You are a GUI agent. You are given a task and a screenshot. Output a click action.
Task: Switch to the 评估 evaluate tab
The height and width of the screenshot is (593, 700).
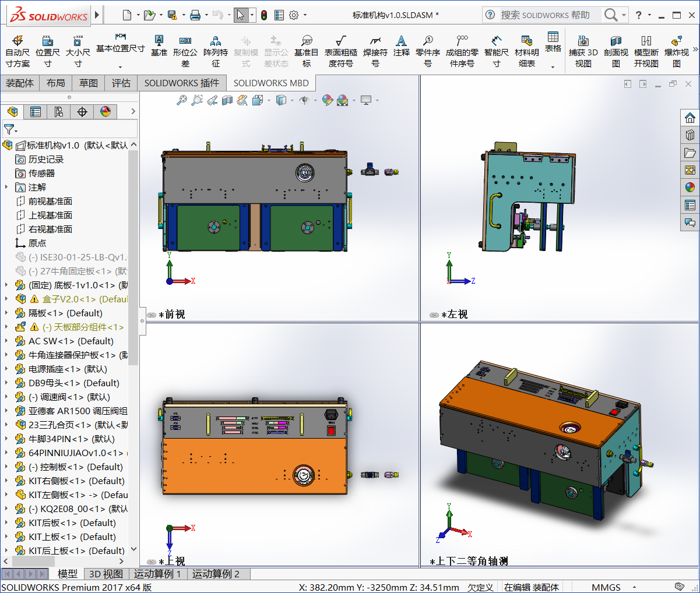[121, 83]
